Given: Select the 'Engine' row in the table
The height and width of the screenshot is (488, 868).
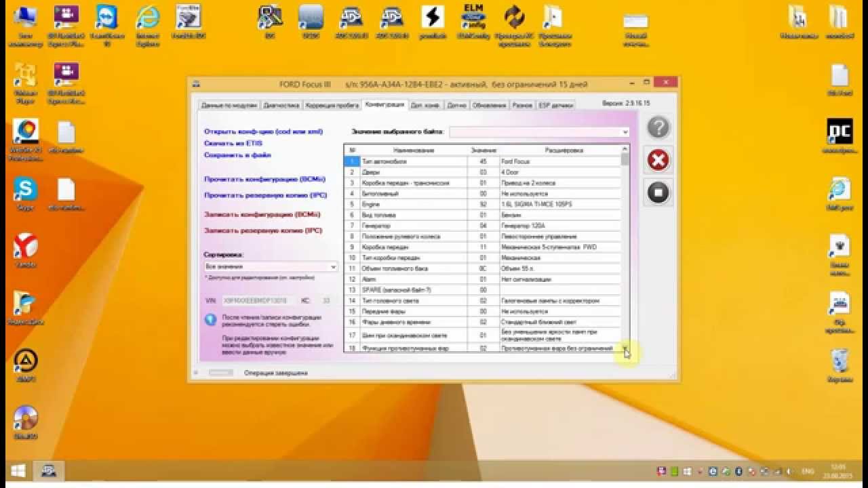Looking at the screenshot, I should [482, 204].
